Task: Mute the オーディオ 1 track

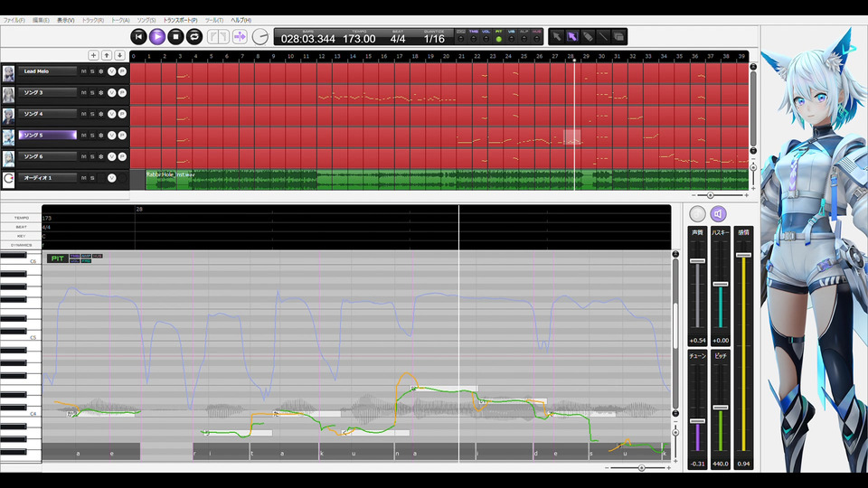Action: click(x=83, y=178)
